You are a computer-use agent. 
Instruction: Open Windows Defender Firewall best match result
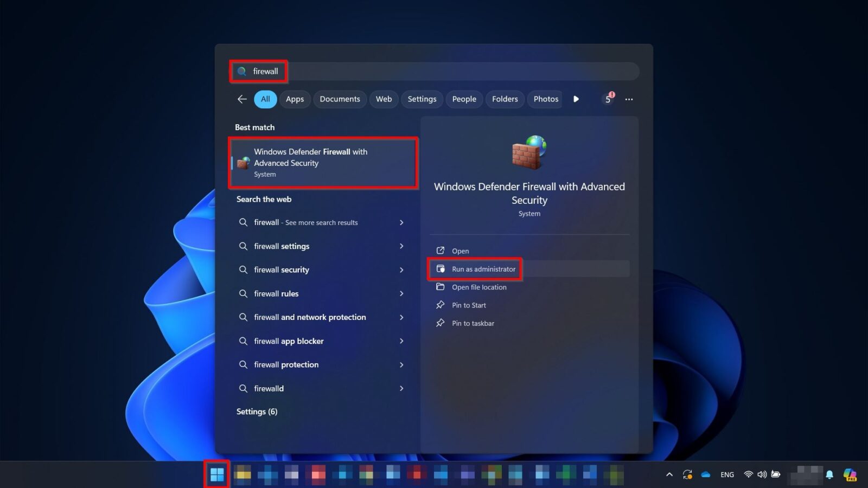323,163
